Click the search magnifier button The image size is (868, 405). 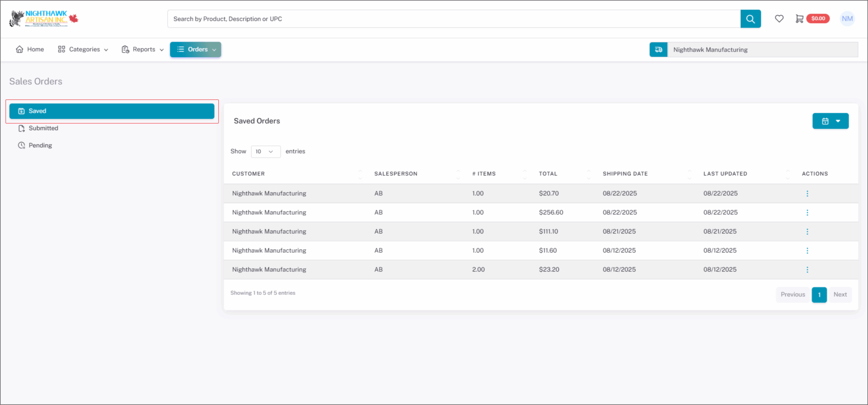750,19
